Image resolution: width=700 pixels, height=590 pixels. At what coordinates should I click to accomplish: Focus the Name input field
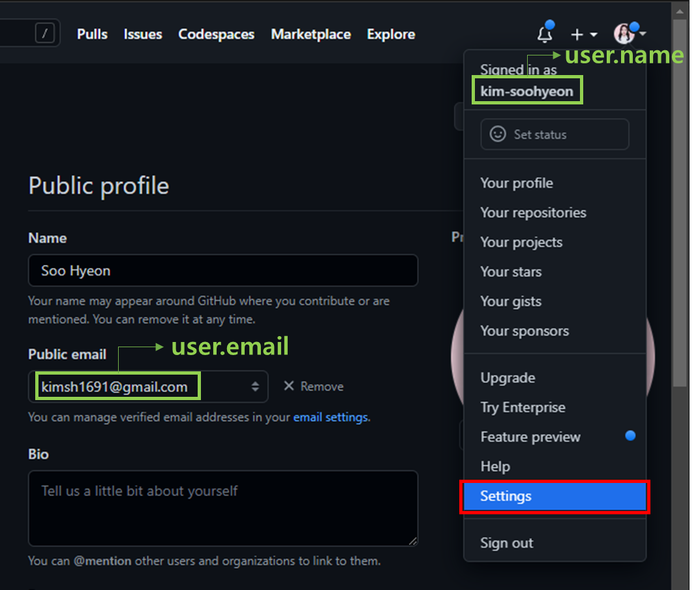tap(223, 270)
